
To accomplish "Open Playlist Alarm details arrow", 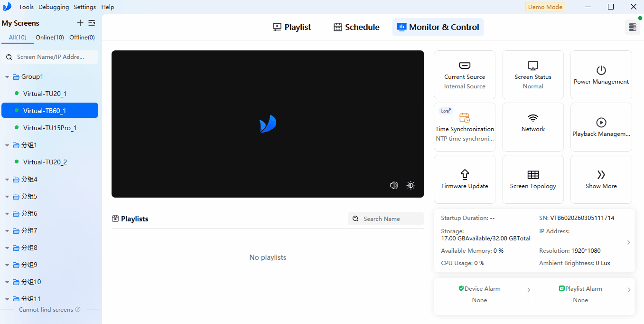I will (629, 290).
